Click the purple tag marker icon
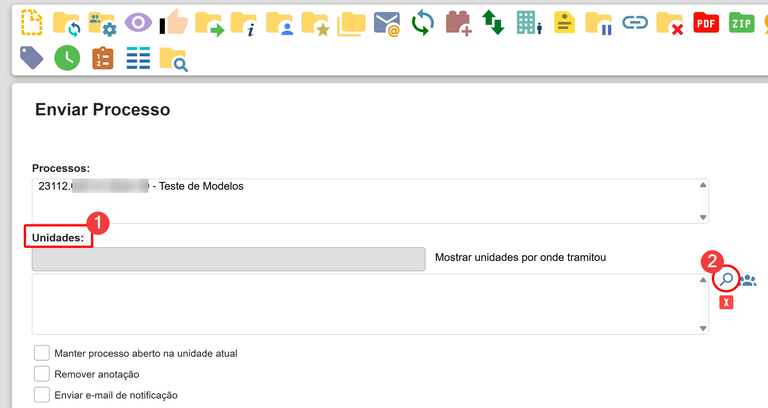The image size is (768, 408). [x=31, y=58]
